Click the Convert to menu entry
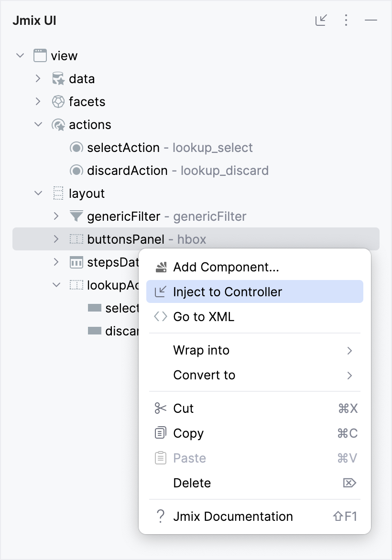Screen dimensions: 392x560 point(204,375)
